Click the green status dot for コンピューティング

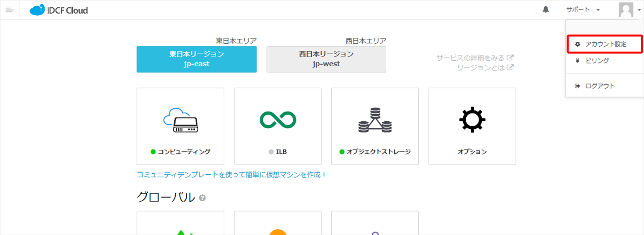pos(153,152)
